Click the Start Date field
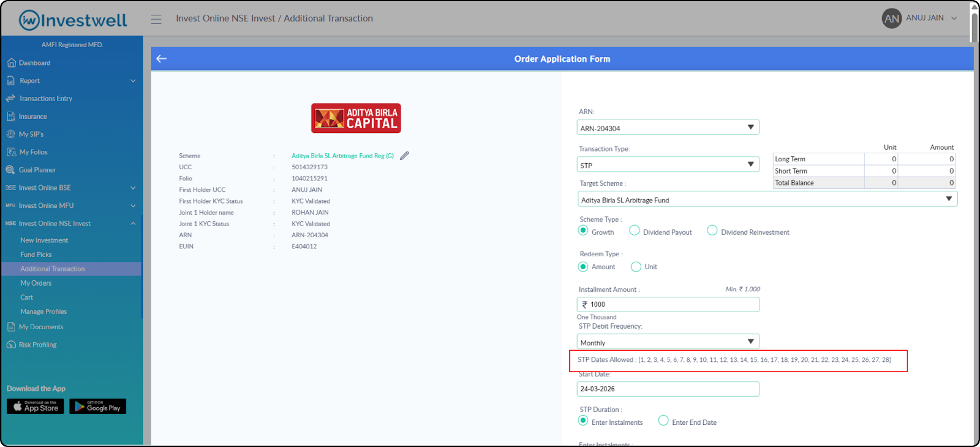The image size is (980, 447). 668,389
